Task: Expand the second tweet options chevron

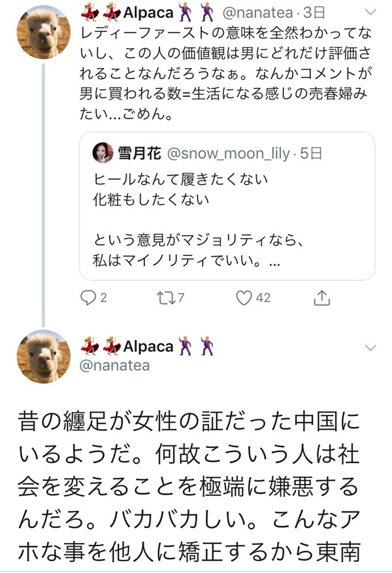Action: (x=370, y=347)
